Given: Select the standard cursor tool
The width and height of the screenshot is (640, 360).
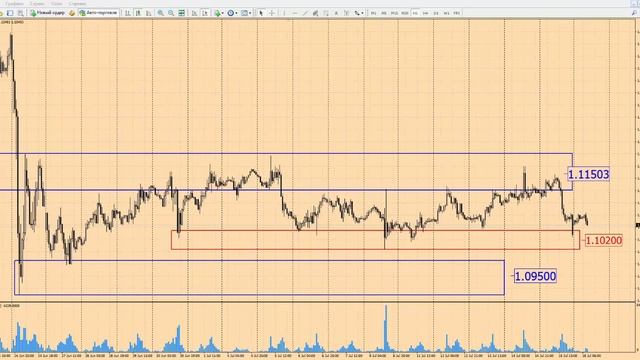Looking at the screenshot, I should 261,13.
